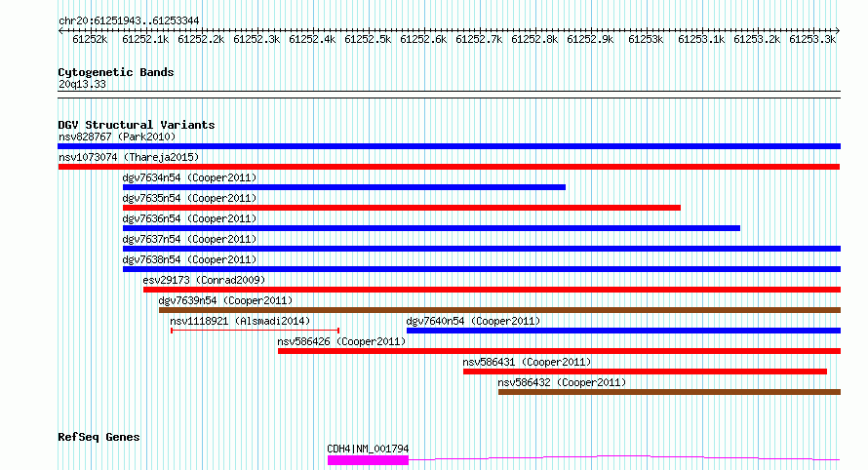Click the RefSeq Genes track title

(x=99, y=438)
